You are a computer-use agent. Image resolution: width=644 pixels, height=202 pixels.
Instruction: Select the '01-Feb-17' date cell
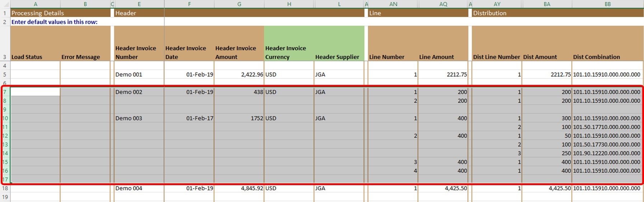189,118
